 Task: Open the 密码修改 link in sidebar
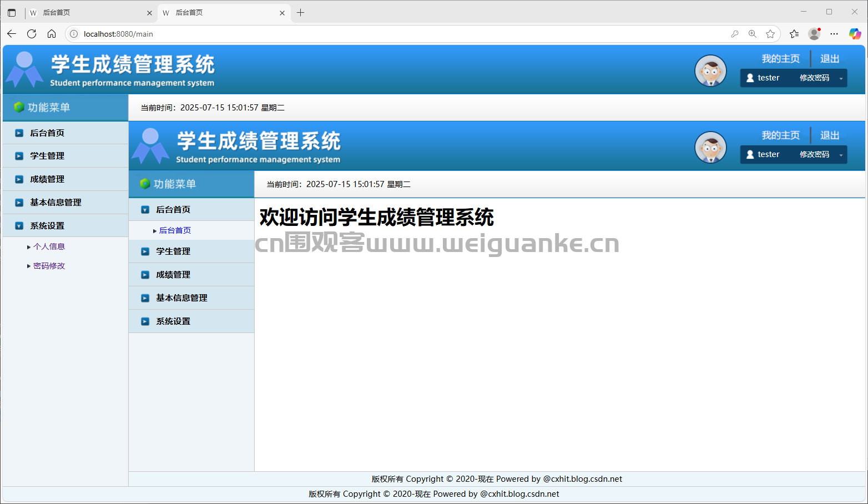pos(49,266)
